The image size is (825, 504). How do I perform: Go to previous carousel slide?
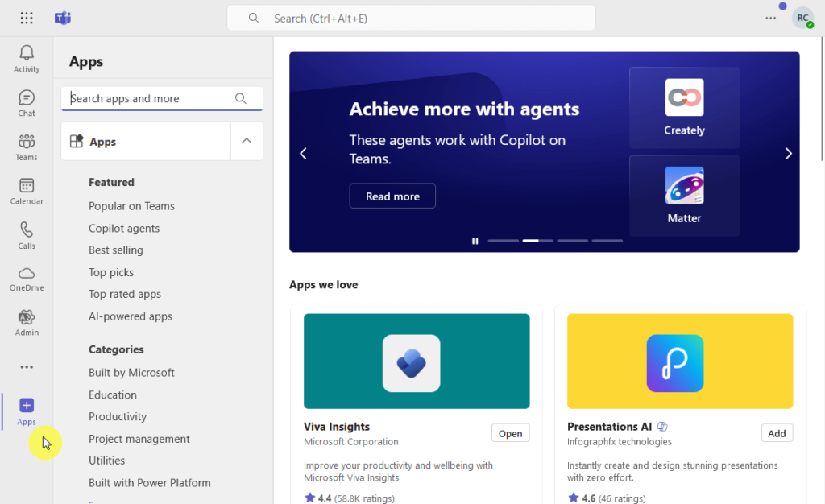[x=303, y=154]
